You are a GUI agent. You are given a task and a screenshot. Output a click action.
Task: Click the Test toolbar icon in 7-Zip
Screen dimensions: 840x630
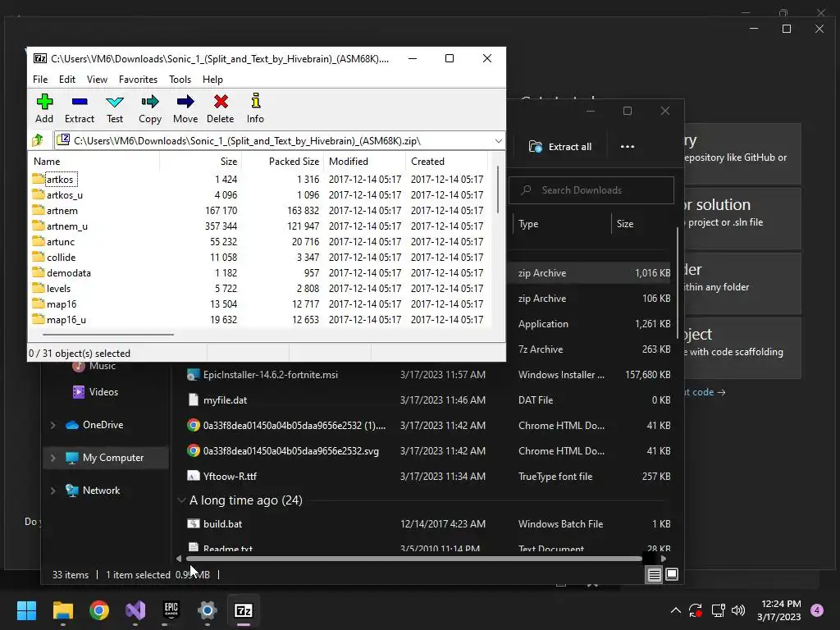[x=115, y=108]
